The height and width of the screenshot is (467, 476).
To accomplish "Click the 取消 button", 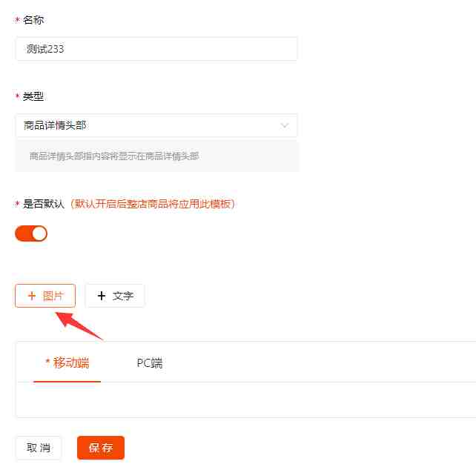I will tap(39, 448).
